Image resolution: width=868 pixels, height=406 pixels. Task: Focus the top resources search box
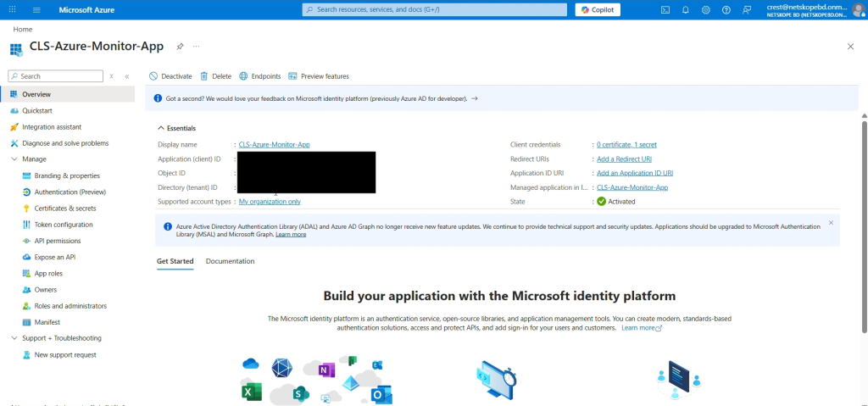435,9
